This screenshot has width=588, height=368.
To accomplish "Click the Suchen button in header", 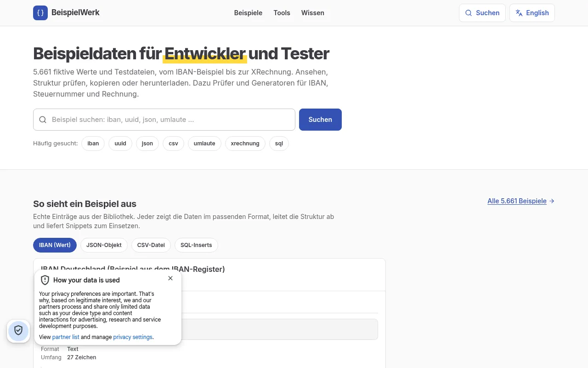I will 482,13.
